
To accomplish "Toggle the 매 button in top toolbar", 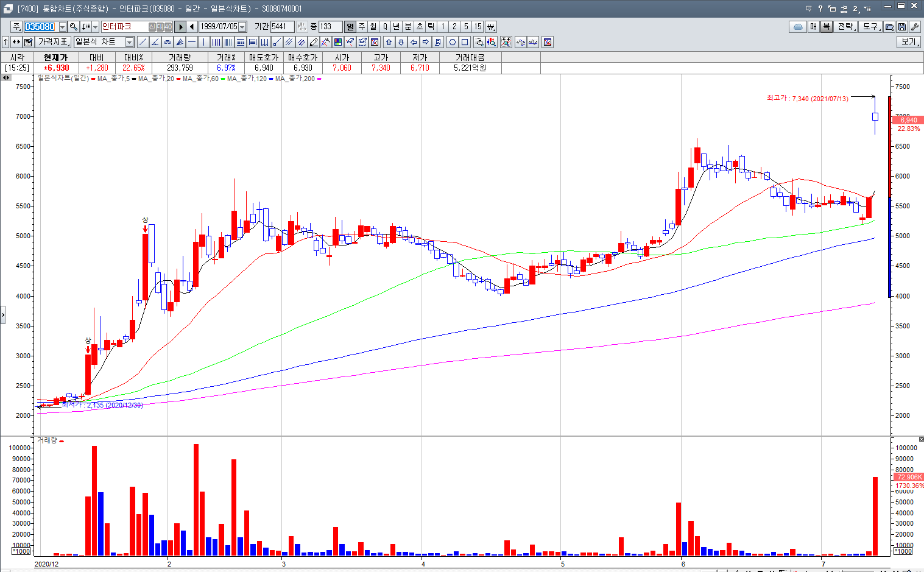I will coord(814,27).
